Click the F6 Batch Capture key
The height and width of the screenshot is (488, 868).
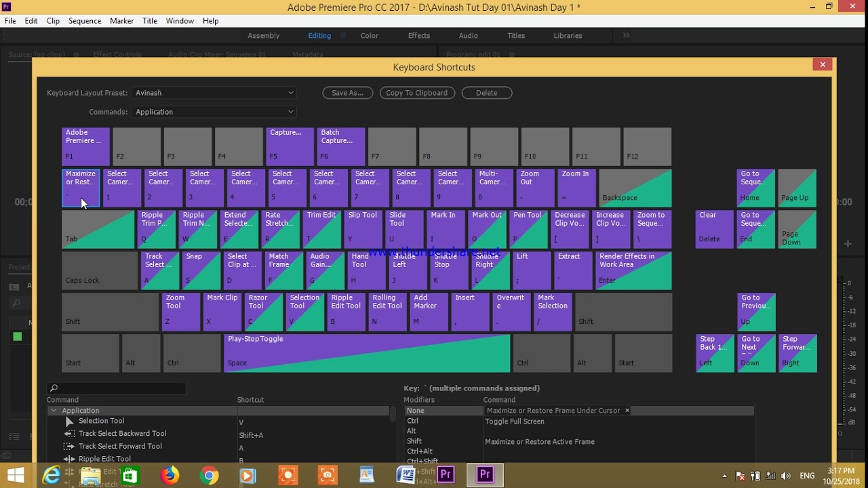pyautogui.click(x=340, y=146)
